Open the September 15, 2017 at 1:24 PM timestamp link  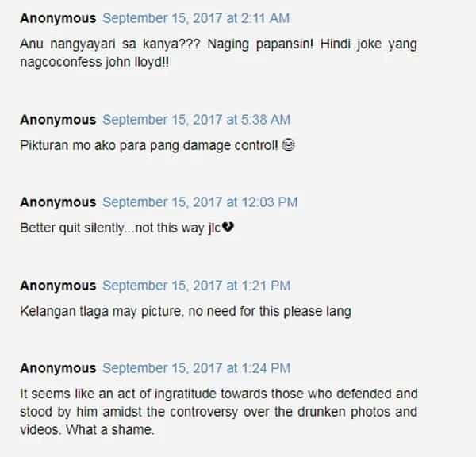click(196, 368)
